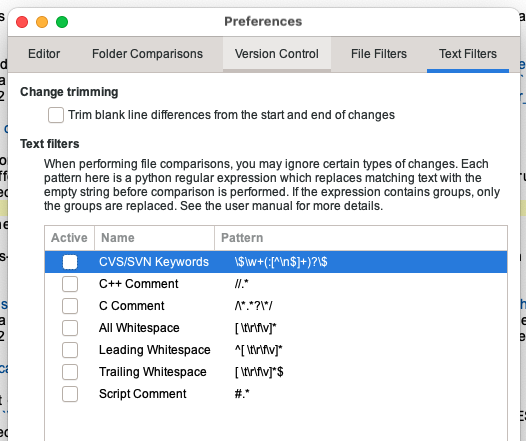526x441 pixels.
Task: Click the CVS/SVN Keywords regex pattern
Action: point(281,262)
